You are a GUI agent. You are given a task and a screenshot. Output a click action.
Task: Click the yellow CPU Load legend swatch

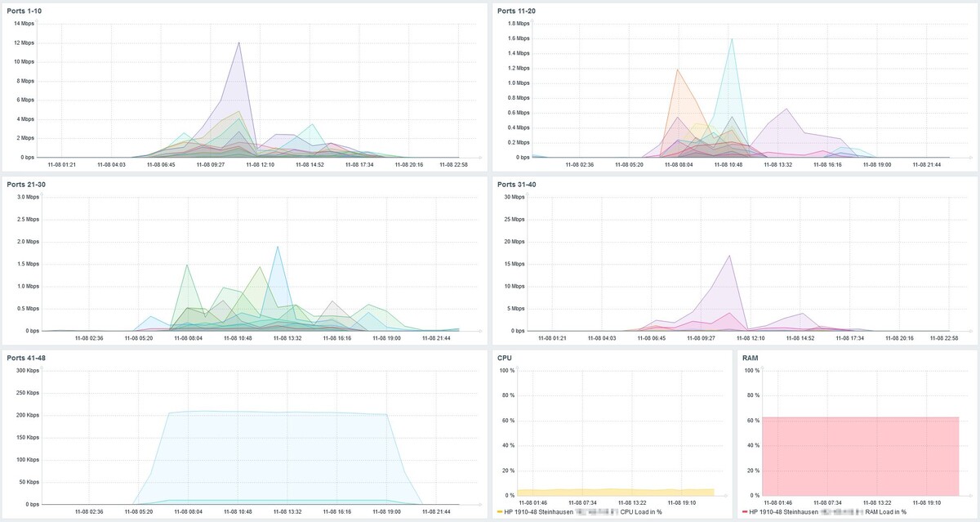pyautogui.click(x=500, y=511)
